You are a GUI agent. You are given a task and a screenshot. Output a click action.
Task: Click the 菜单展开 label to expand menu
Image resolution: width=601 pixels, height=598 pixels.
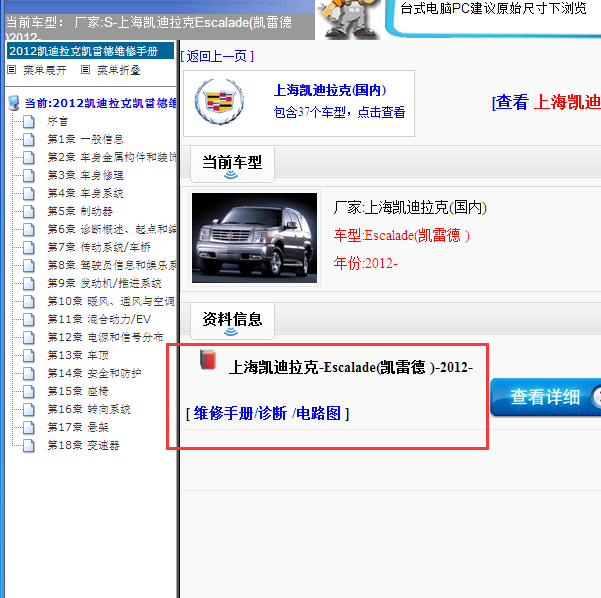pos(45,70)
